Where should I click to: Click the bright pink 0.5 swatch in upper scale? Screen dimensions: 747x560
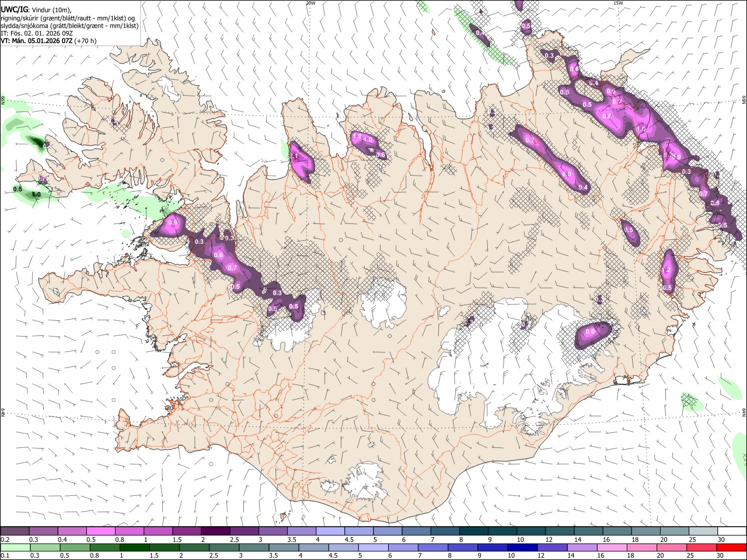tap(100, 531)
